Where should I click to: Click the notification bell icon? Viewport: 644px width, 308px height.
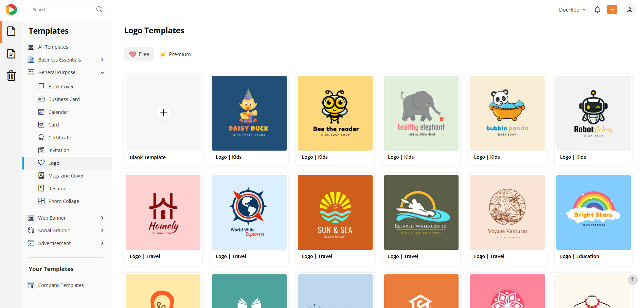(x=597, y=9)
